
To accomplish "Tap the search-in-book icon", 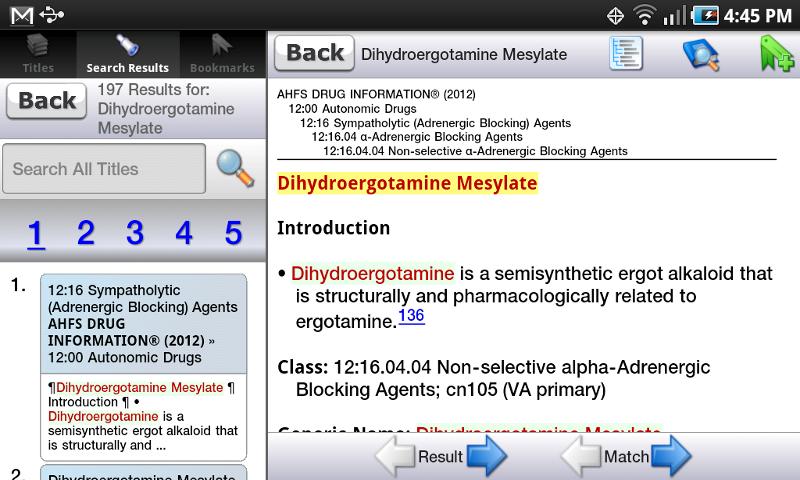I will tap(701, 54).
